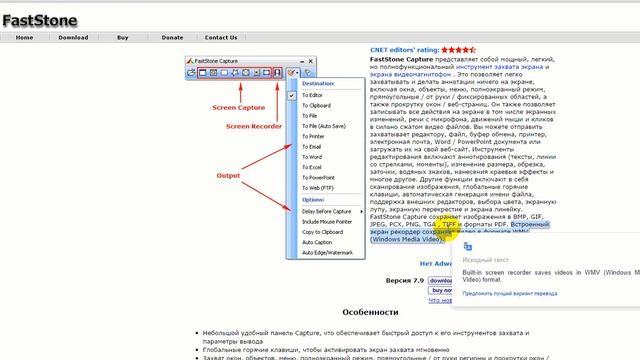Choose the To PowerPoint destination

(318, 178)
